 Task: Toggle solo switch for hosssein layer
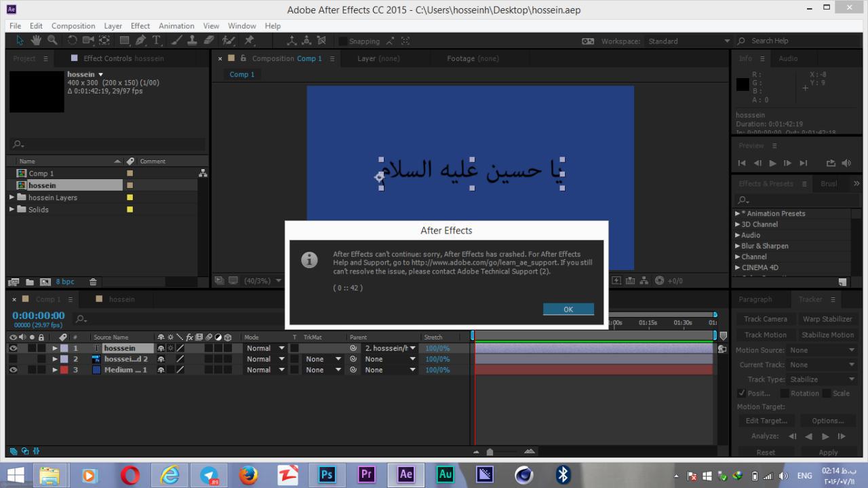click(32, 348)
